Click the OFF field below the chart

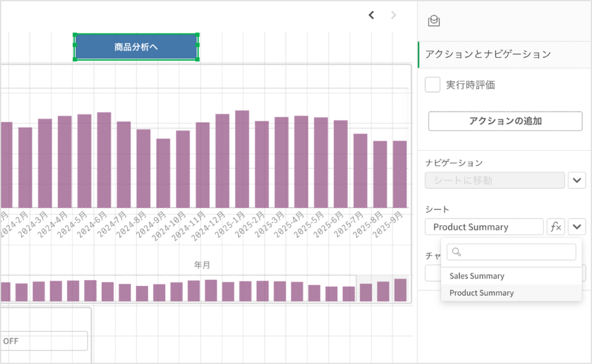[x=44, y=341]
